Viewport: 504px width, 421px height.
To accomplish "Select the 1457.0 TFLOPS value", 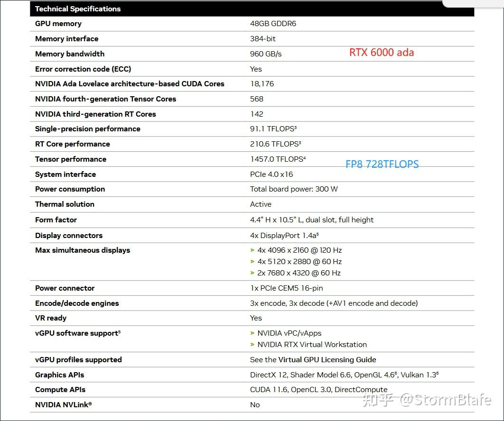I will (278, 159).
